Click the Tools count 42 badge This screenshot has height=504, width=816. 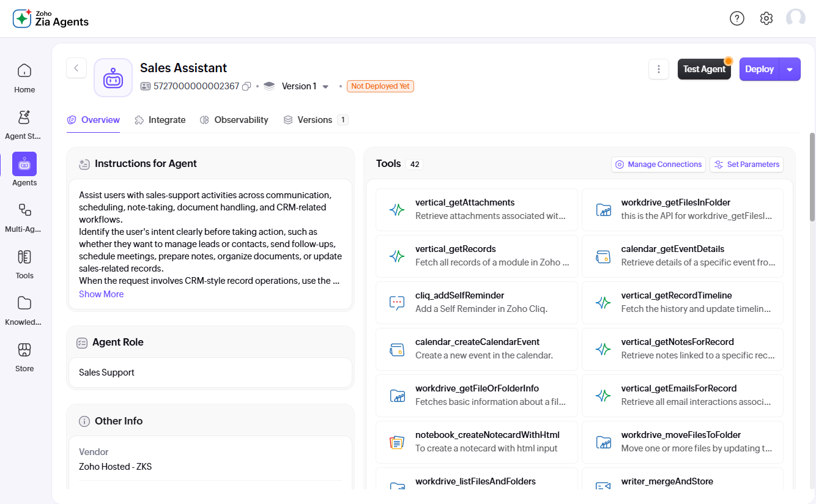tap(415, 164)
